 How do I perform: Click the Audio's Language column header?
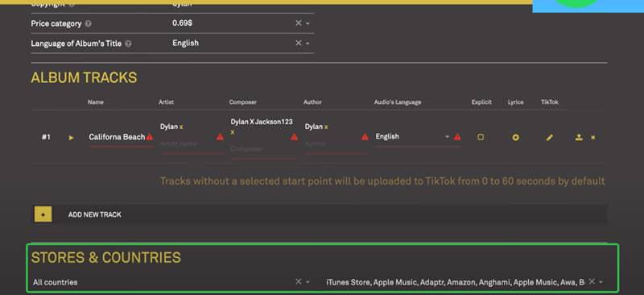[x=397, y=102]
